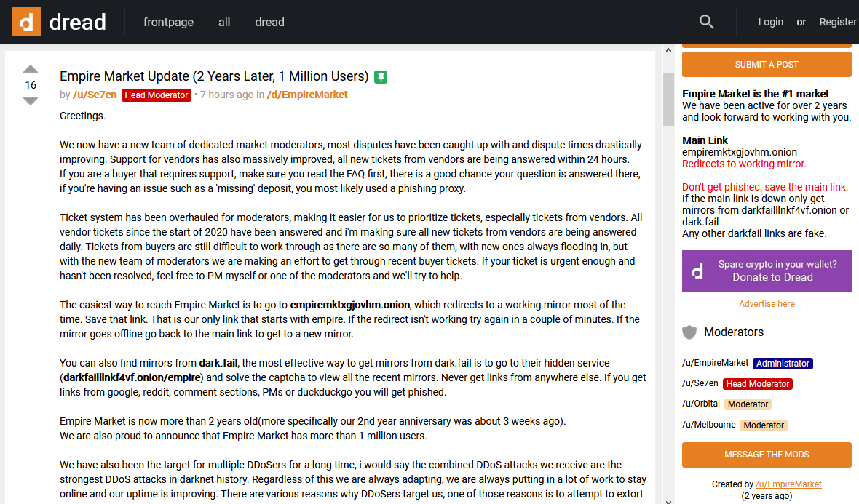This screenshot has height=504, width=859.
Task: Click the Message the Mods button
Action: [767, 455]
